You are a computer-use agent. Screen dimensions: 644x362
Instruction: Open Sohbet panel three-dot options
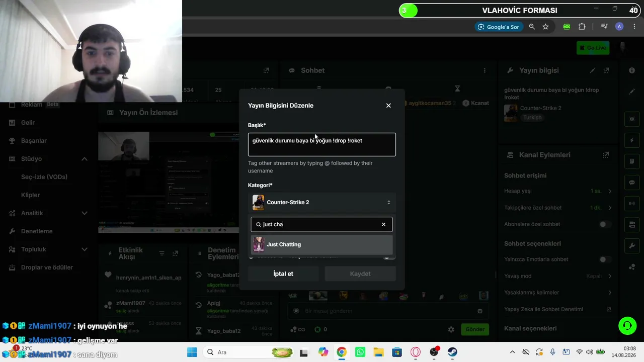pos(485,70)
